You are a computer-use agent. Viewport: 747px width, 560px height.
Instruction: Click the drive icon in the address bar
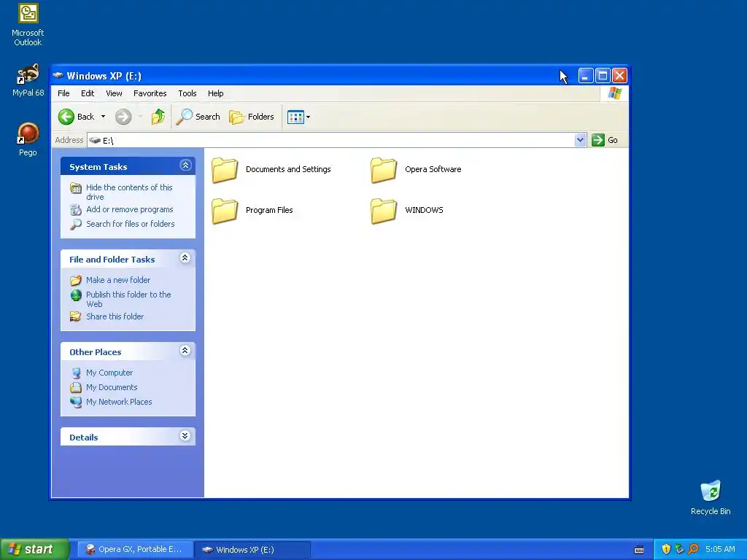(x=95, y=140)
